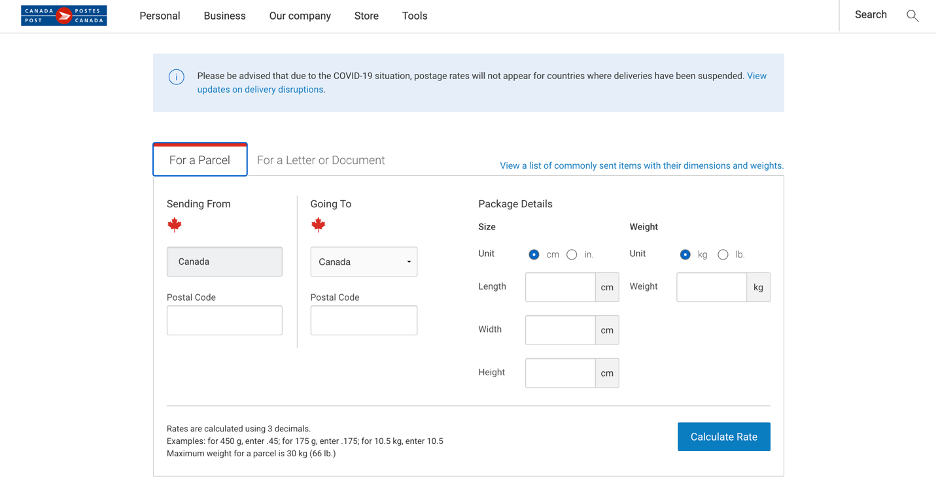Image resolution: width=936 pixels, height=490 pixels.
Task: Select the lb. weight unit radio button
Action: tap(723, 255)
